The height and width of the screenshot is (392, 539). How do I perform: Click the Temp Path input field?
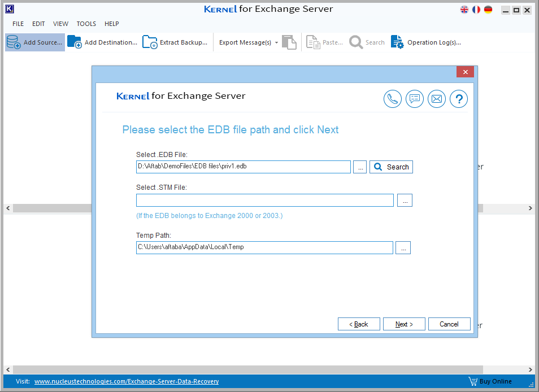[264, 248]
